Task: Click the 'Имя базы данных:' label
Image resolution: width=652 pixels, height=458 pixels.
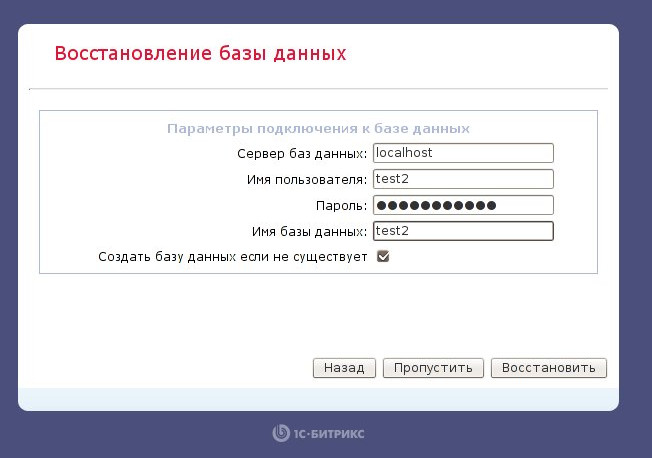Action: (310, 232)
